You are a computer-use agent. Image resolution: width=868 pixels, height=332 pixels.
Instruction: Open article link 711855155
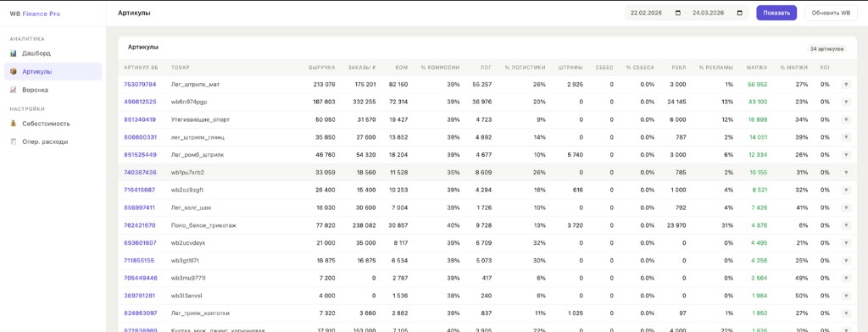click(140, 260)
